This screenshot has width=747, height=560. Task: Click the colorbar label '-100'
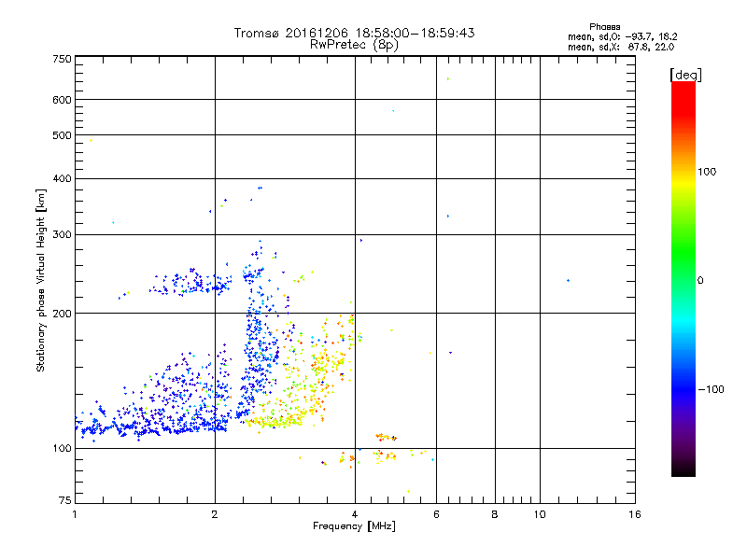[x=712, y=389]
